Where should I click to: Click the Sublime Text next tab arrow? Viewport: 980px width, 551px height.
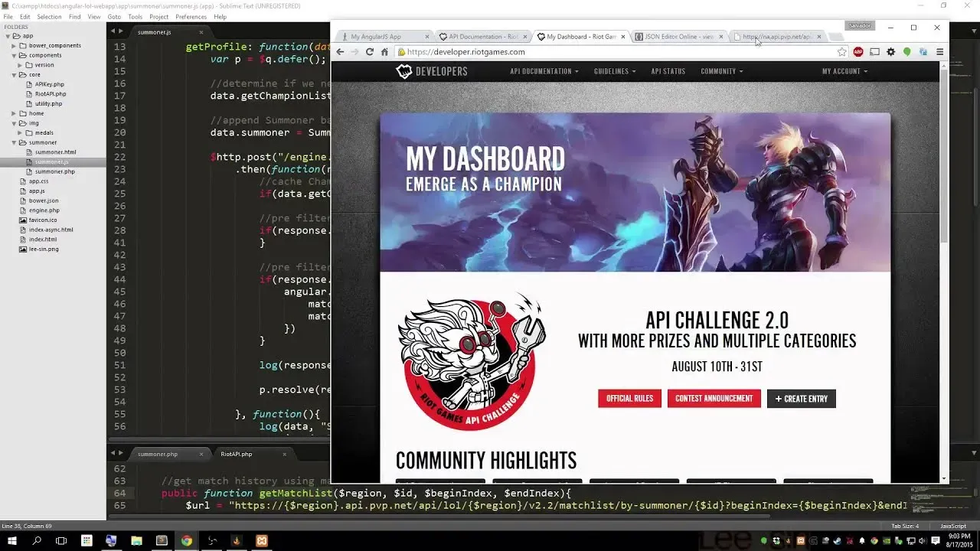point(121,31)
